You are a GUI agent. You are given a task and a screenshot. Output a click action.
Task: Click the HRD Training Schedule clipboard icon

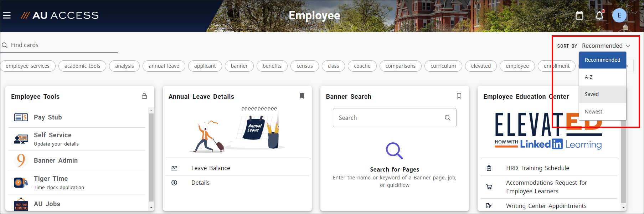pos(489,168)
